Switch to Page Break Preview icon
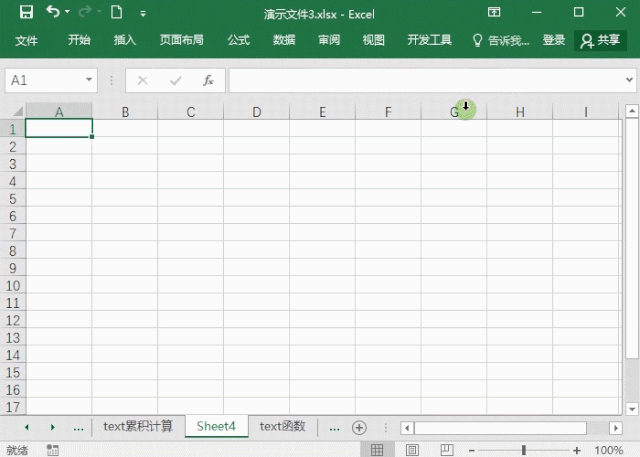Viewport: 640px width, 457px height. point(447,450)
